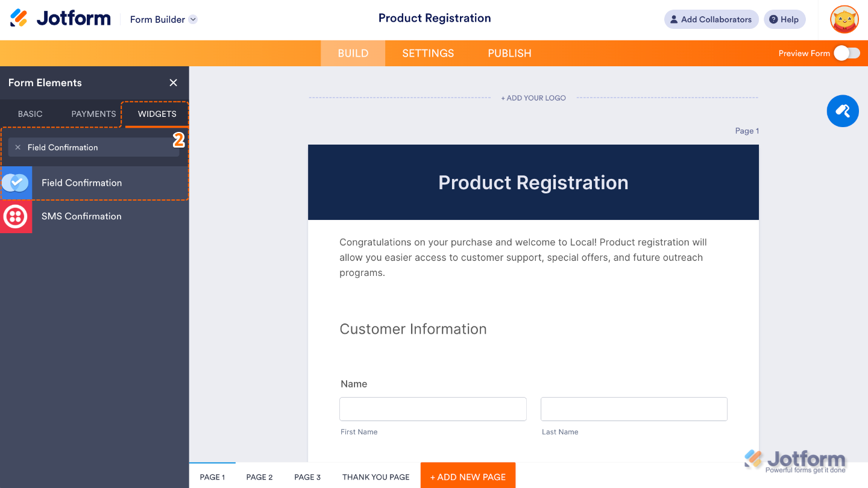This screenshot has width=868, height=488.
Task: Click the ADD YOUR LOGO link
Action: (x=533, y=97)
